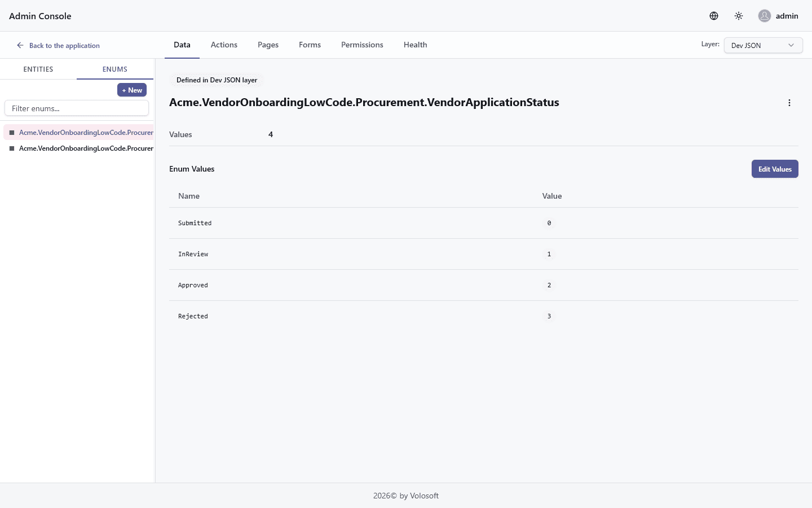The height and width of the screenshot is (508, 812).
Task: Click the back arrow icon
Action: tap(20, 45)
